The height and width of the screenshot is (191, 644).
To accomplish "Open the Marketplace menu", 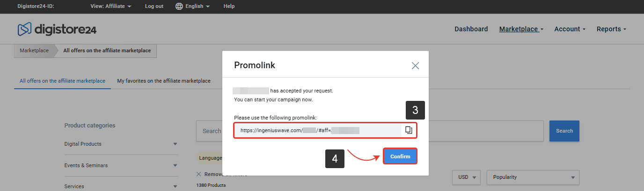I will coord(521,29).
